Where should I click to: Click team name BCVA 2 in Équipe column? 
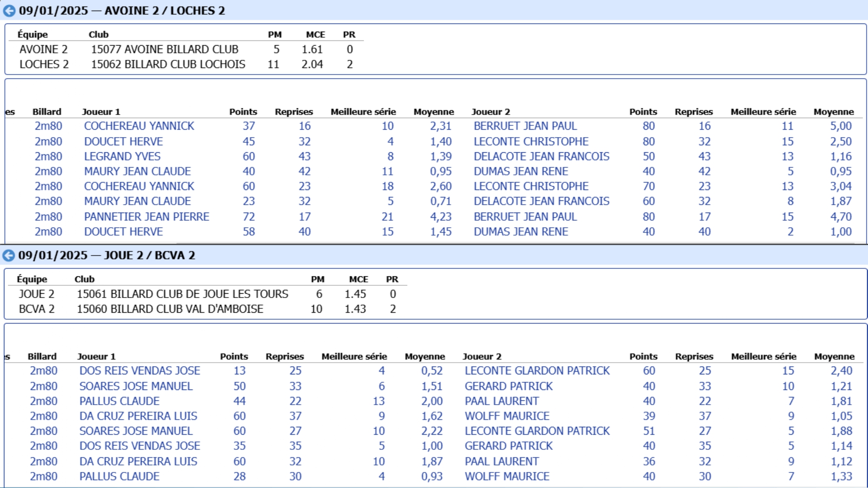point(36,309)
